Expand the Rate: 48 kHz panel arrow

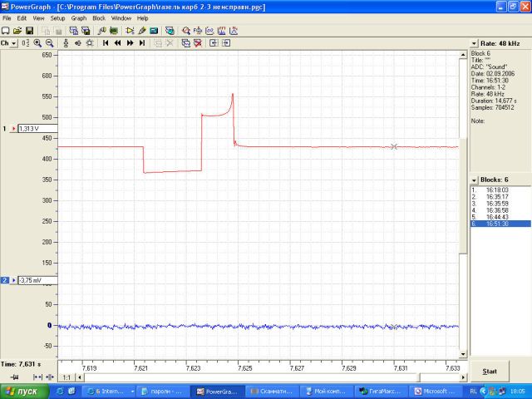point(474,43)
